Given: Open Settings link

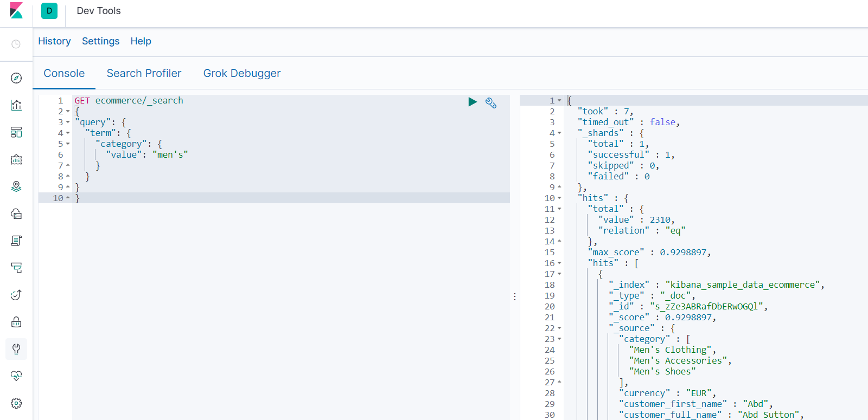Looking at the screenshot, I should click(100, 41).
